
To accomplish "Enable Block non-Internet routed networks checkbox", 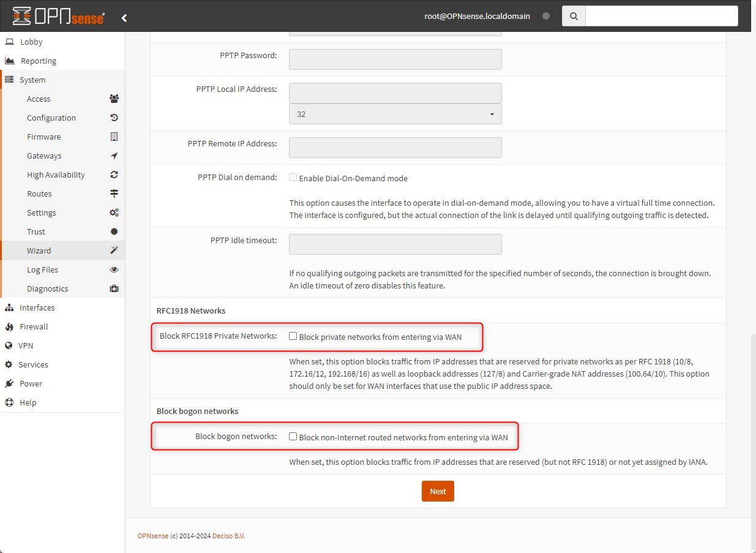I will point(293,437).
